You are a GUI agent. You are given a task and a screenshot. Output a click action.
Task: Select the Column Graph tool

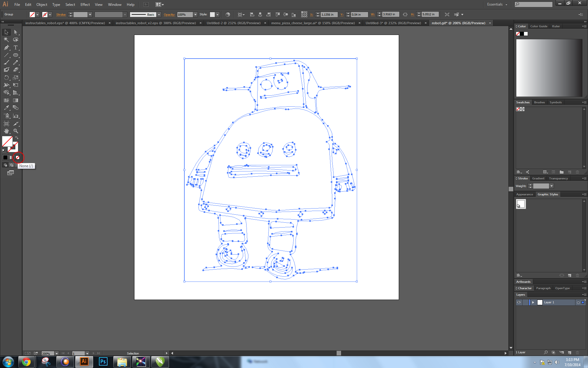coord(16,116)
